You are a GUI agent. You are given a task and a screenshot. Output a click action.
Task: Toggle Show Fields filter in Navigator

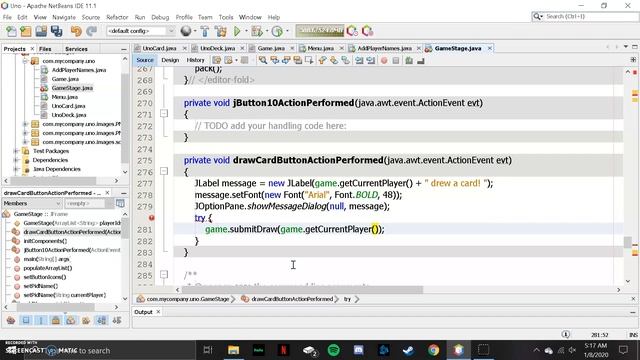coord(26,320)
